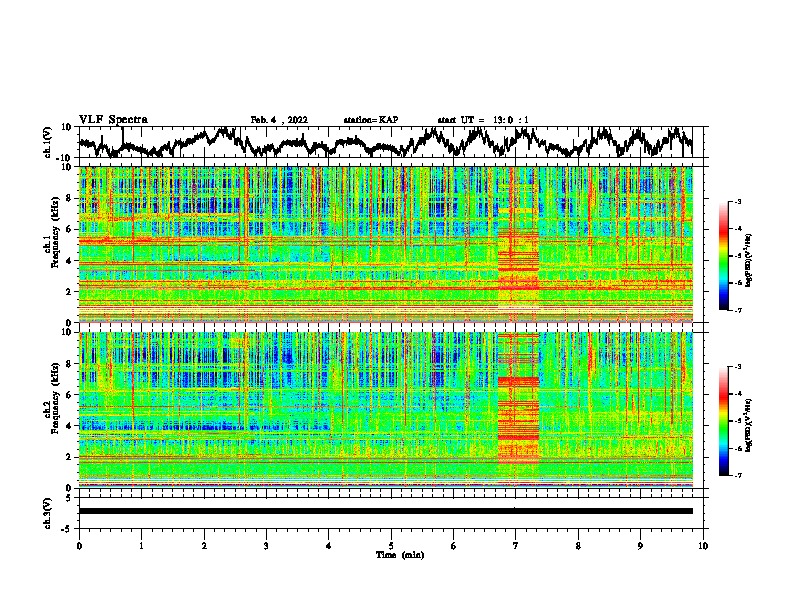Click the time axis tick label "5"
This screenshot has width=792, height=612.
(391, 546)
